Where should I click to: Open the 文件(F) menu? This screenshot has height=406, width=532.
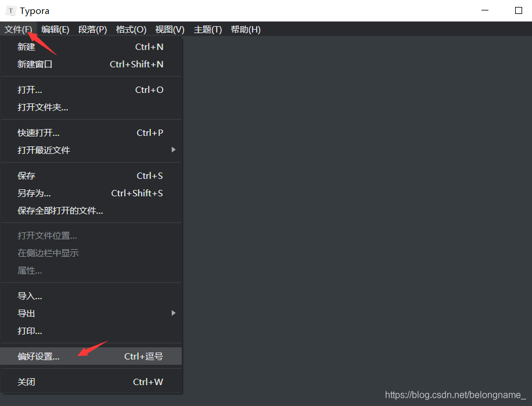click(x=19, y=30)
